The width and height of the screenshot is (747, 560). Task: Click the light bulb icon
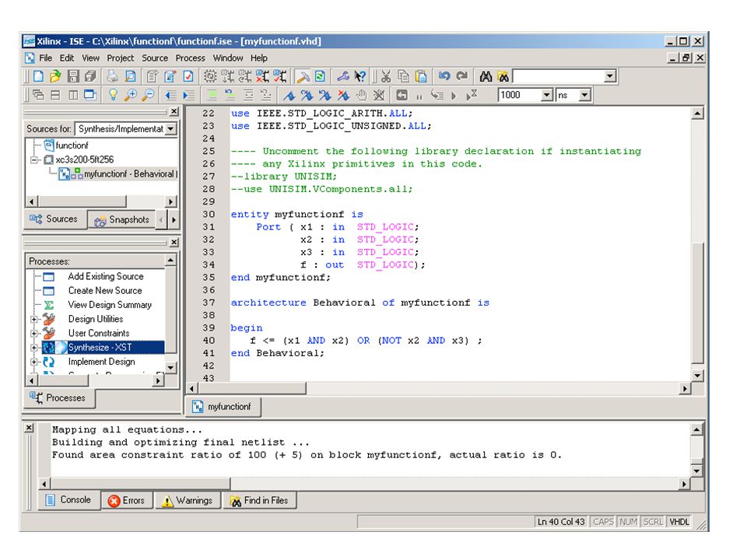pos(113,95)
